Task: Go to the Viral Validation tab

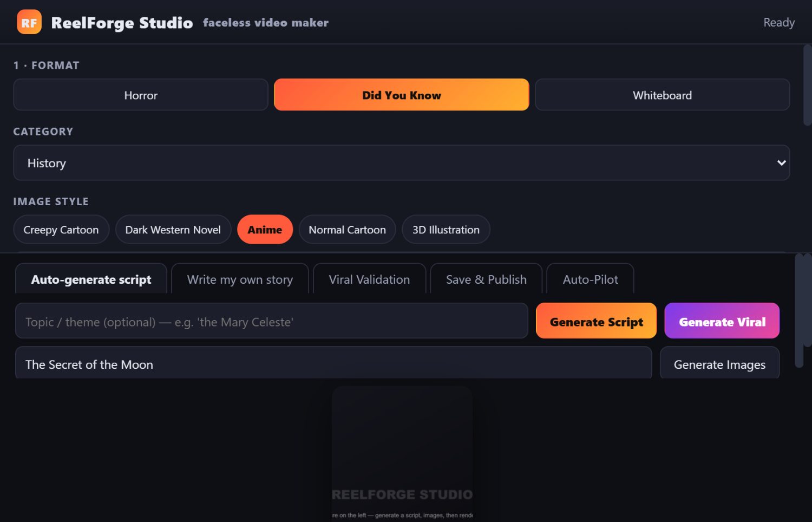Action: tap(369, 279)
